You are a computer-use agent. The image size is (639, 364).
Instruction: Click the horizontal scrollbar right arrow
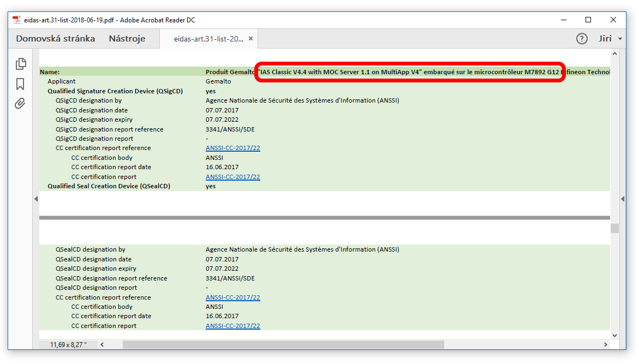point(606,344)
